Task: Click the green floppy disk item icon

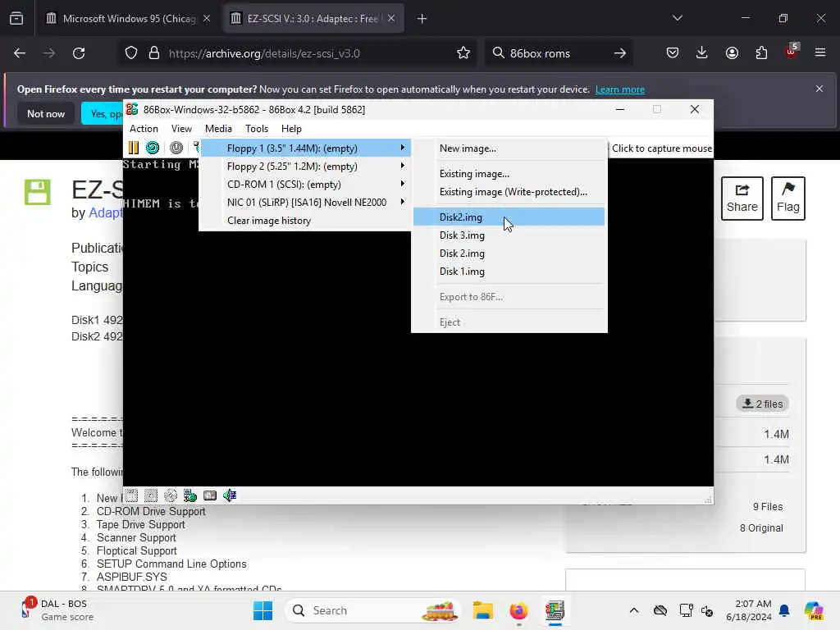Action: pyautogui.click(x=38, y=192)
